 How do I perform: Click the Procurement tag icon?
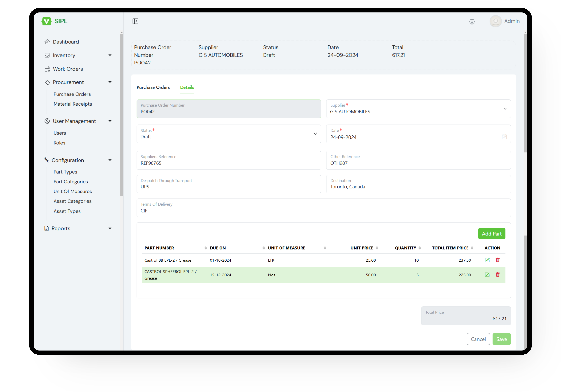pyautogui.click(x=47, y=82)
